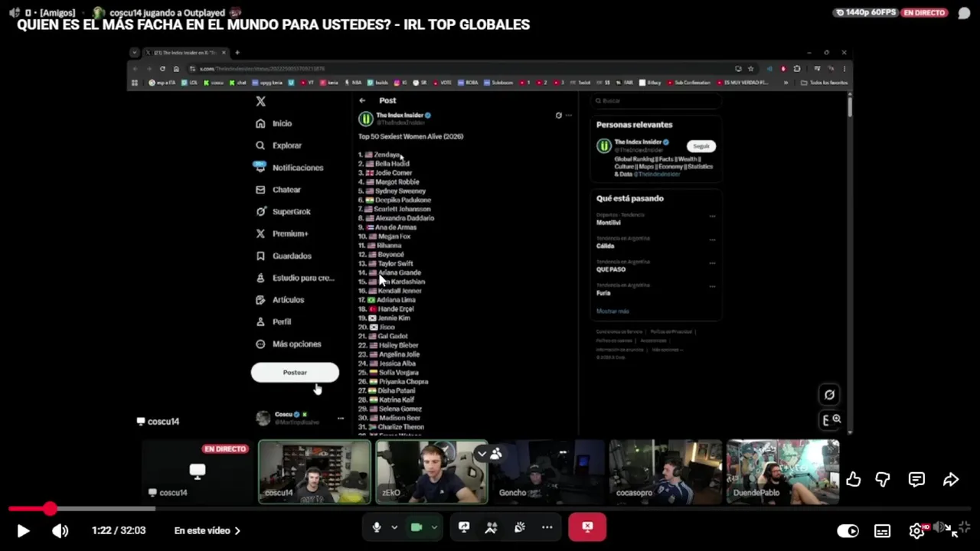Open the Montilivi trend options dots
Screen dimensions: 980x551
[x=712, y=216]
